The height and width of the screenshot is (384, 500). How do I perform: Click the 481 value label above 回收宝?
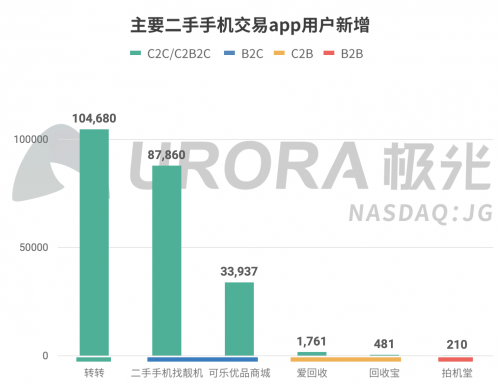(x=384, y=344)
